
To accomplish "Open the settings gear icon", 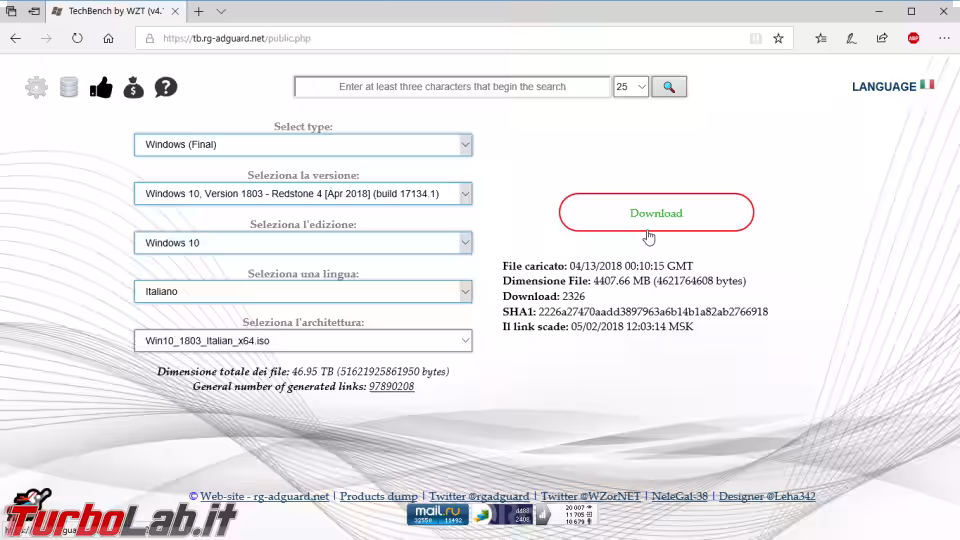I will point(36,88).
